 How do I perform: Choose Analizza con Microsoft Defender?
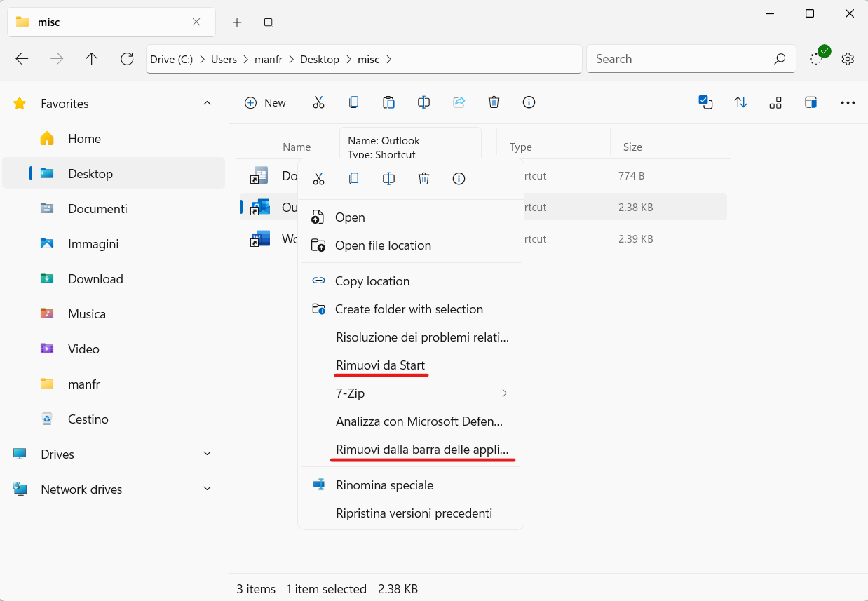point(411,421)
